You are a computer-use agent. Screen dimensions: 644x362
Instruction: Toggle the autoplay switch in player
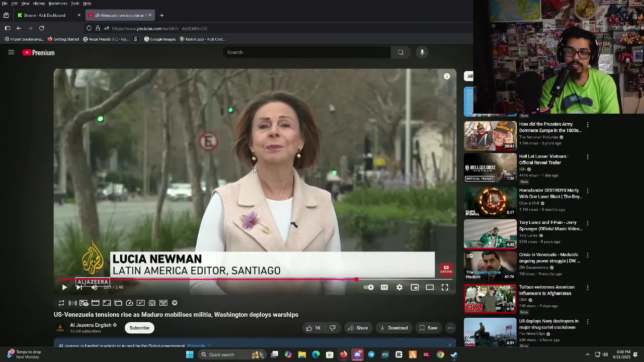369,287
